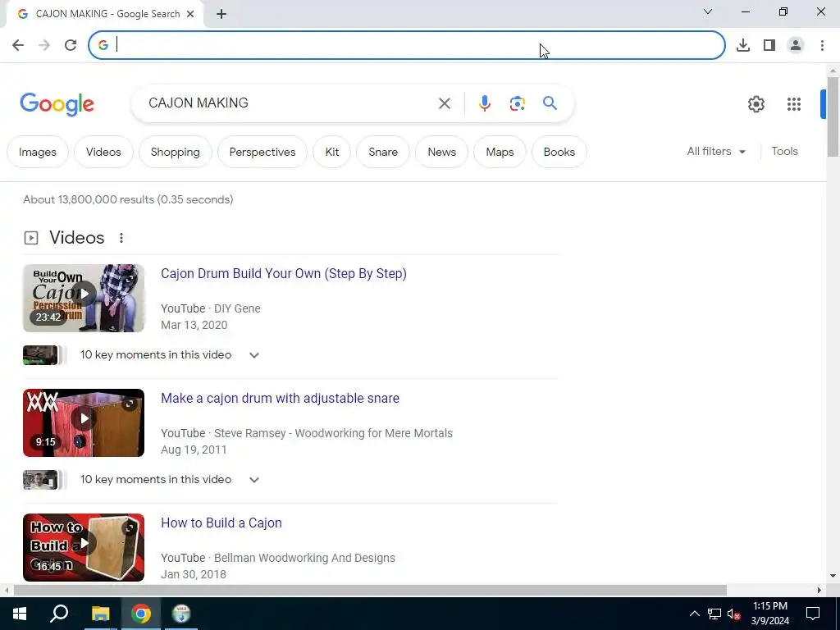The height and width of the screenshot is (630, 840).
Task: Click the scroll down arrow
Action: pyautogui.click(x=833, y=576)
